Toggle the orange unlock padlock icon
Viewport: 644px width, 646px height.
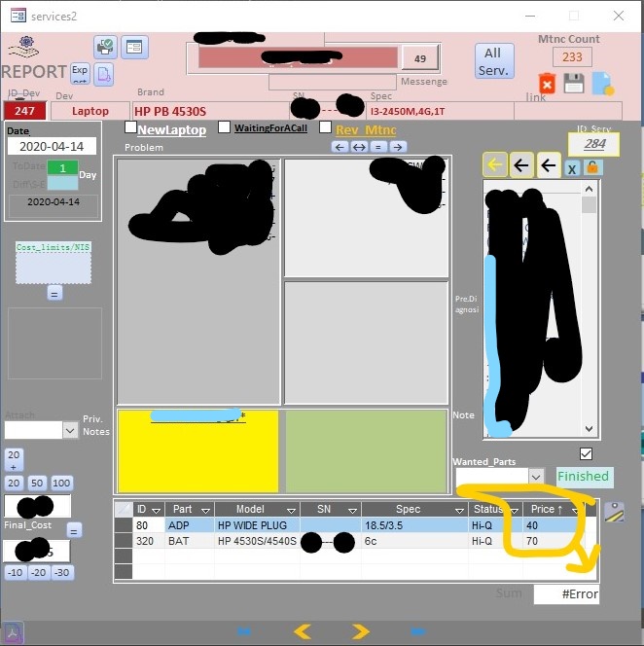point(592,167)
